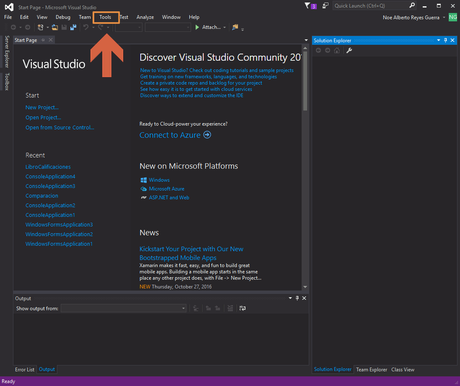Open account name dropdown arrow
The width and height of the screenshot is (460, 386).
444,17
